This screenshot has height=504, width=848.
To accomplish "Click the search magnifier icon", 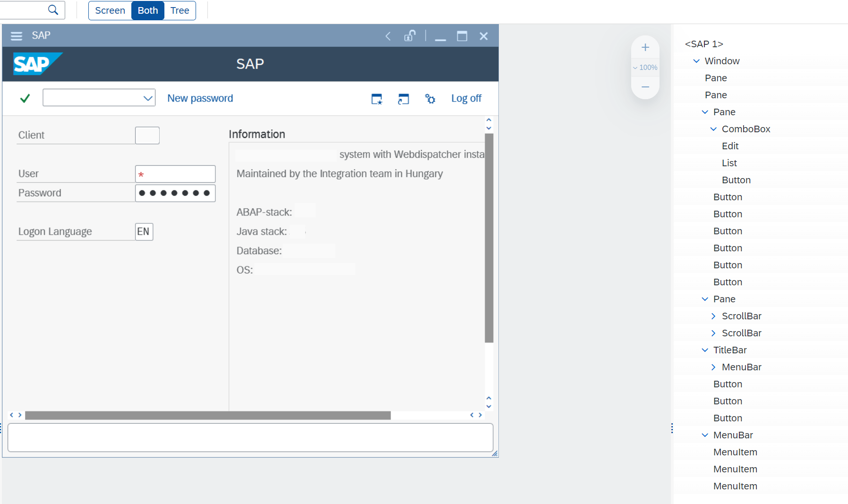I will [53, 10].
